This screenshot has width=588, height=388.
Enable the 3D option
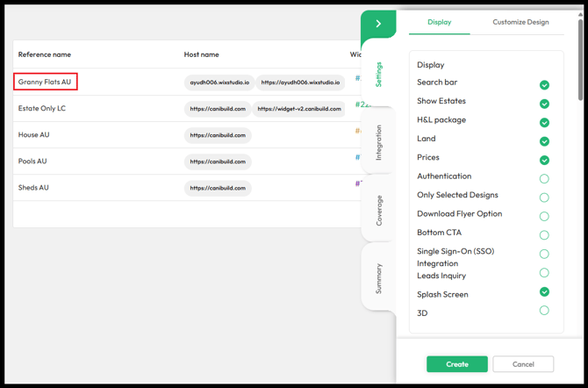coord(544,311)
